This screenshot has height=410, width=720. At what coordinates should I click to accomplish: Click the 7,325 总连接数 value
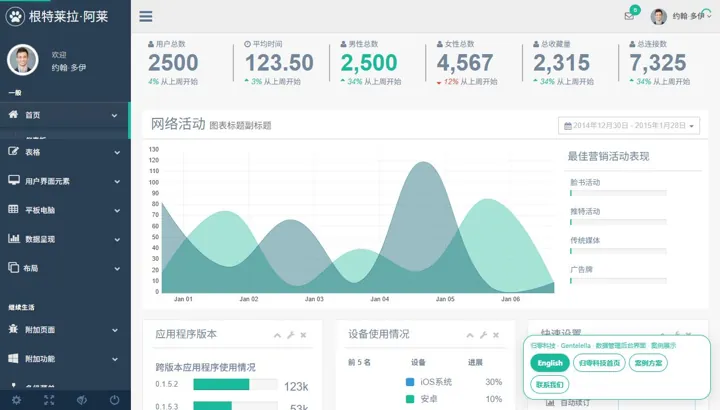[x=658, y=63]
